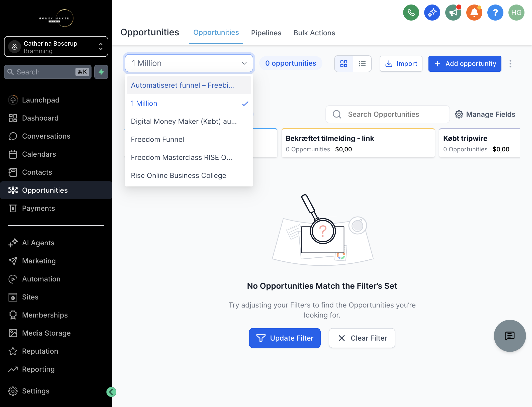Open the three-dot more options menu
The width and height of the screenshot is (532, 407).
click(x=510, y=64)
